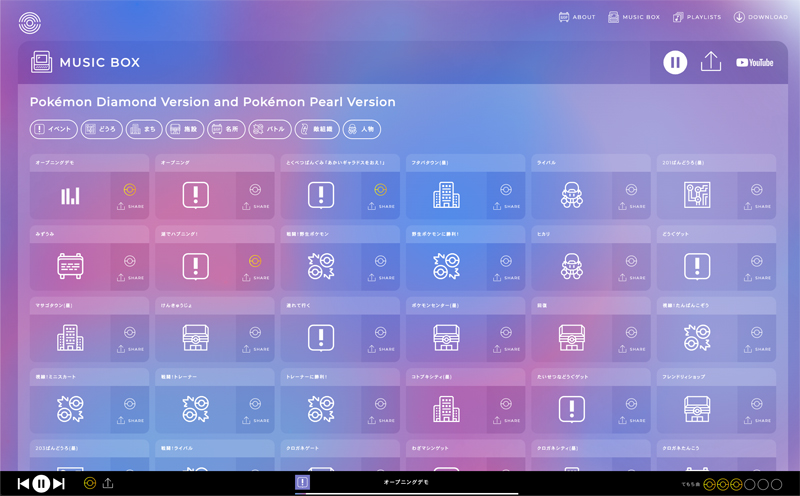
Task: Filter tracks by バトル category
Action: [269, 129]
